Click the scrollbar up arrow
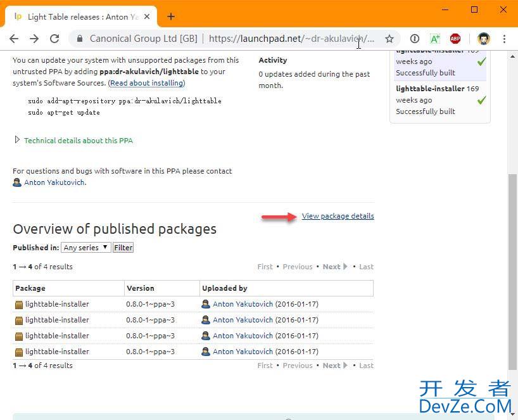This screenshot has height=420, width=518. coord(512,56)
